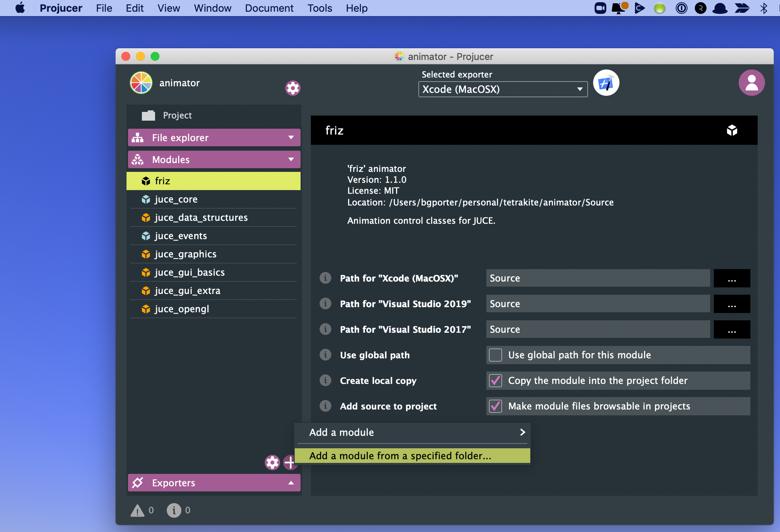780x532 pixels.
Task: Open the Selected exporter Xcode dropdown
Action: [502, 90]
